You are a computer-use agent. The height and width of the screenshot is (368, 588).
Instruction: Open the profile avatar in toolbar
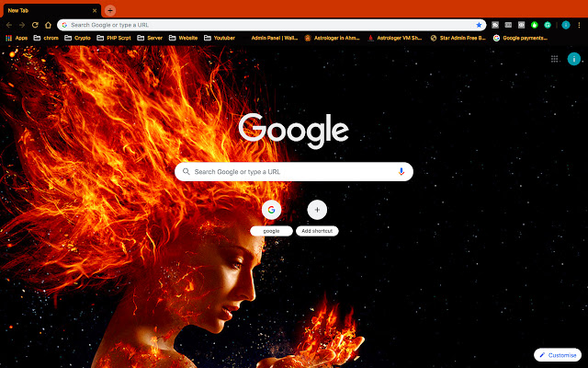pyautogui.click(x=566, y=25)
